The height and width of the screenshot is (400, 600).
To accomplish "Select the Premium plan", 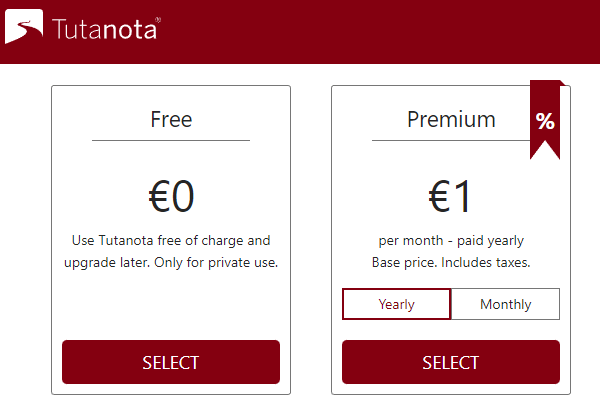I will (451, 362).
